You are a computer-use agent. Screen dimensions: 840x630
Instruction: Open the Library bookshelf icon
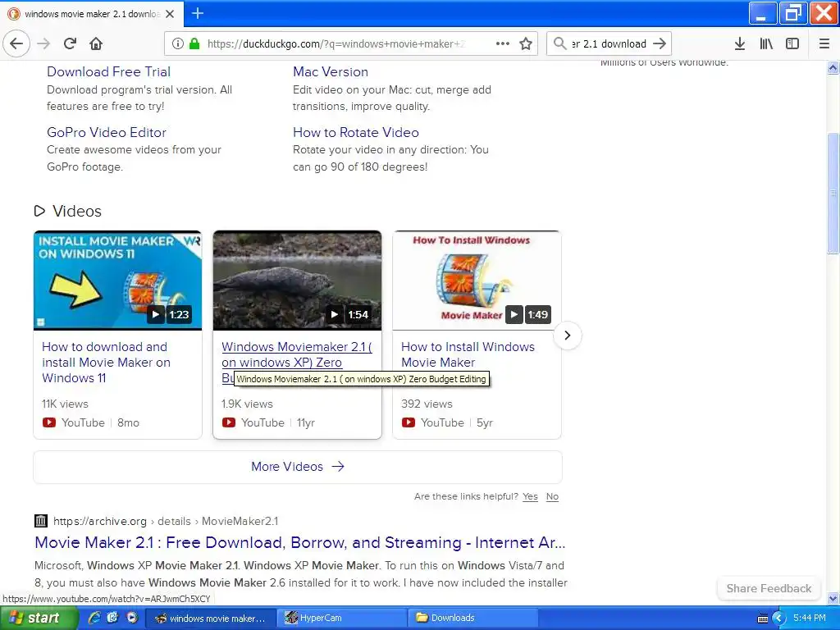766,43
